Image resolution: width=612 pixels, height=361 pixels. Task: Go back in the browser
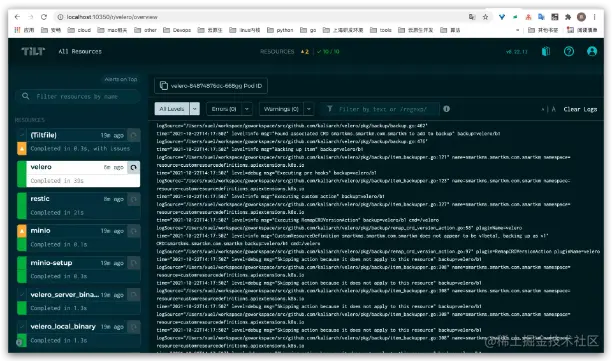[17, 17]
